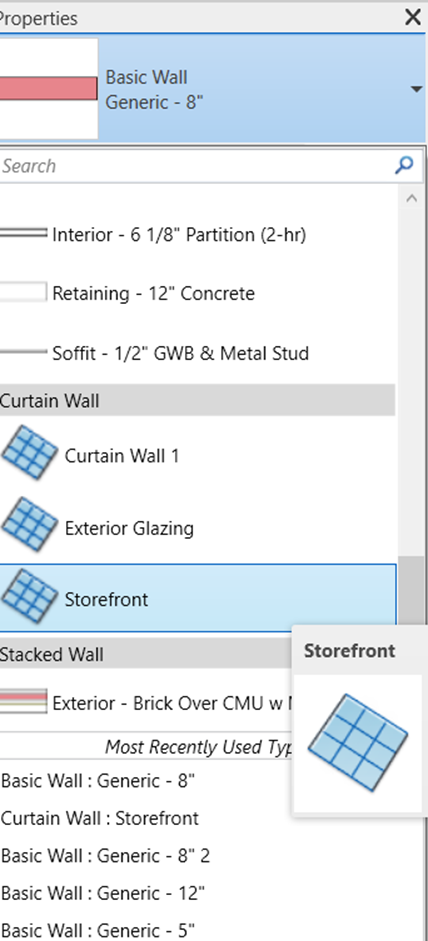Image resolution: width=428 pixels, height=941 pixels.
Task: Select Basic Wall : Generic - 5" recent type
Action: click(x=98, y=930)
